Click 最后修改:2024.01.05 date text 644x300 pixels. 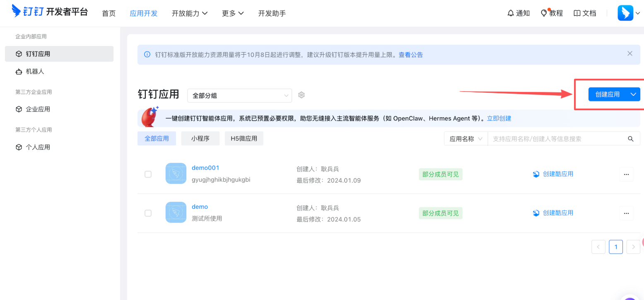point(329,220)
